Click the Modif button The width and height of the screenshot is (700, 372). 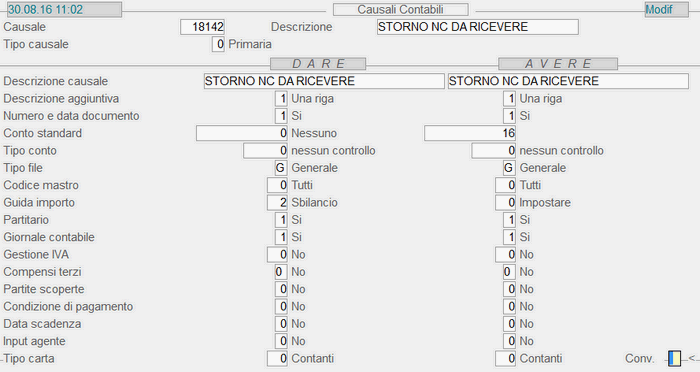pyautogui.click(x=666, y=9)
